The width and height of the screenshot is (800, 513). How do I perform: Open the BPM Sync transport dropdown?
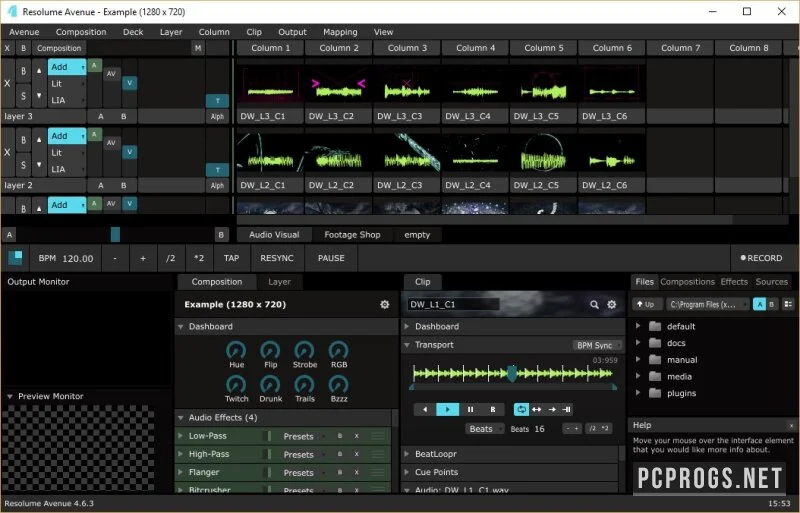click(597, 346)
